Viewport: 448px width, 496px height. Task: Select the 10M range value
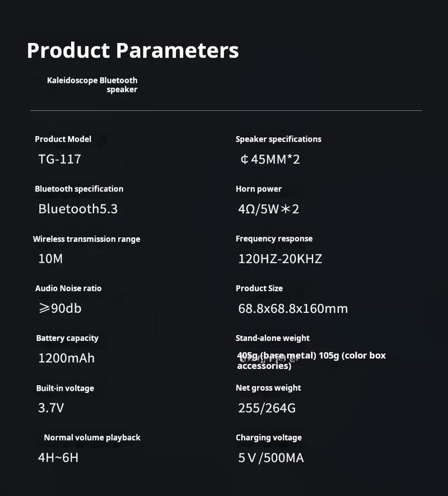point(50,259)
